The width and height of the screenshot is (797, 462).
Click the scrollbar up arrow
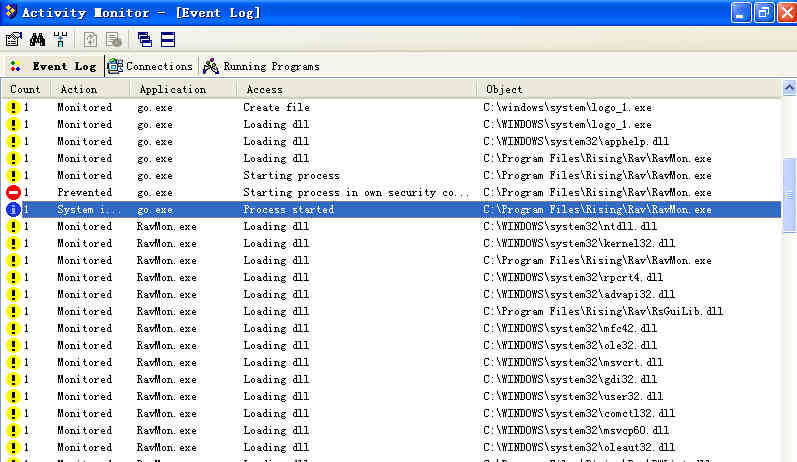click(789, 88)
